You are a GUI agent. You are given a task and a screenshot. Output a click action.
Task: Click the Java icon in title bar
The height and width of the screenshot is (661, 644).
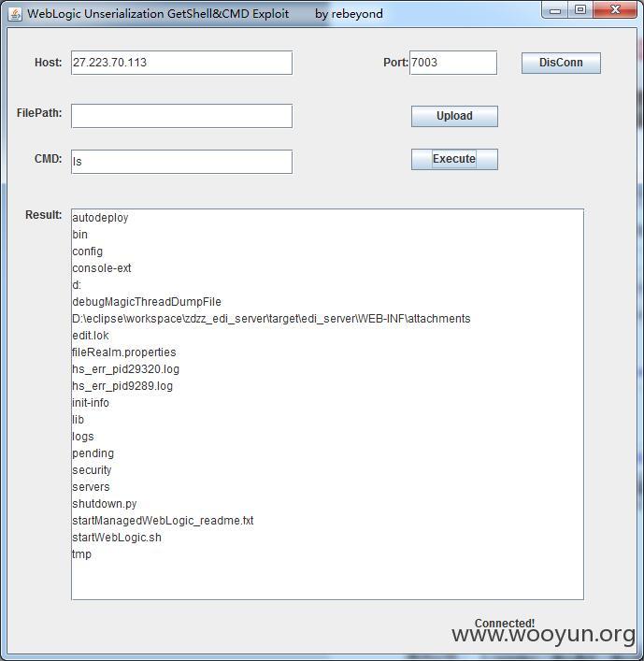click(x=15, y=14)
